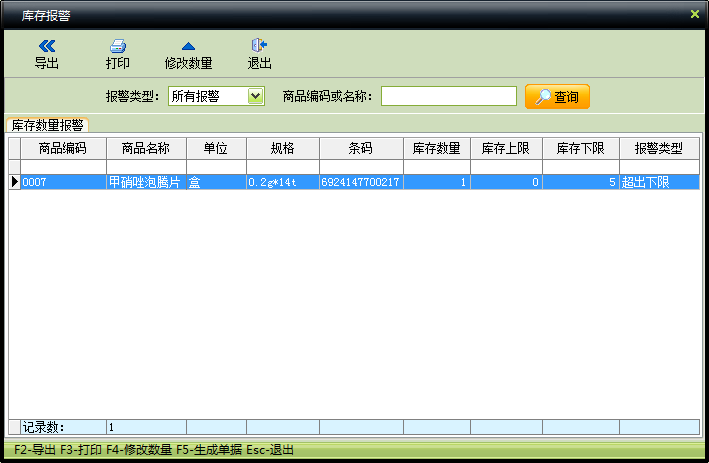Click the row indicator arrow for 0007
709x463 pixels.
tap(14, 182)
